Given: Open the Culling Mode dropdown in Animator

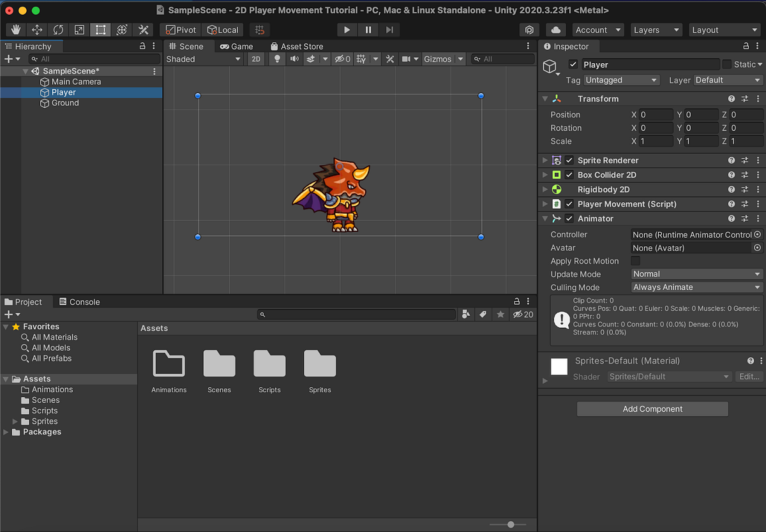Looking at the screenshot, I should pyautogui.click(x=696, y=287).
